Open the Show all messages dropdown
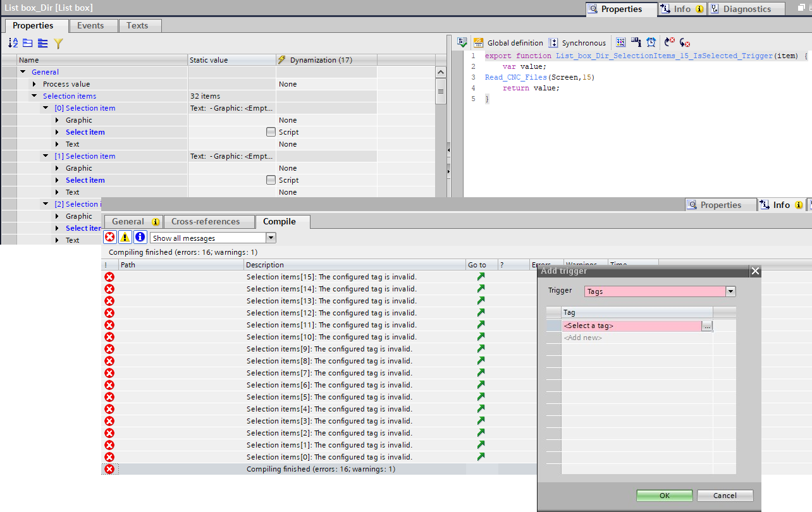Viewport: 812px width, 512px height. 271,238
